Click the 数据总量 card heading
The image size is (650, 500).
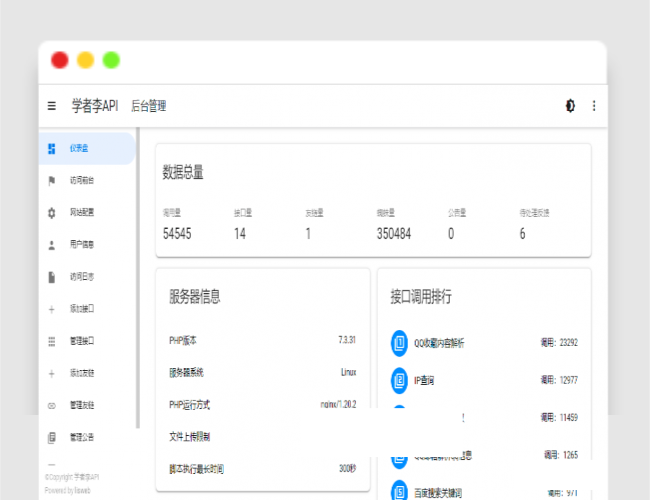click(x=183, y=172)
